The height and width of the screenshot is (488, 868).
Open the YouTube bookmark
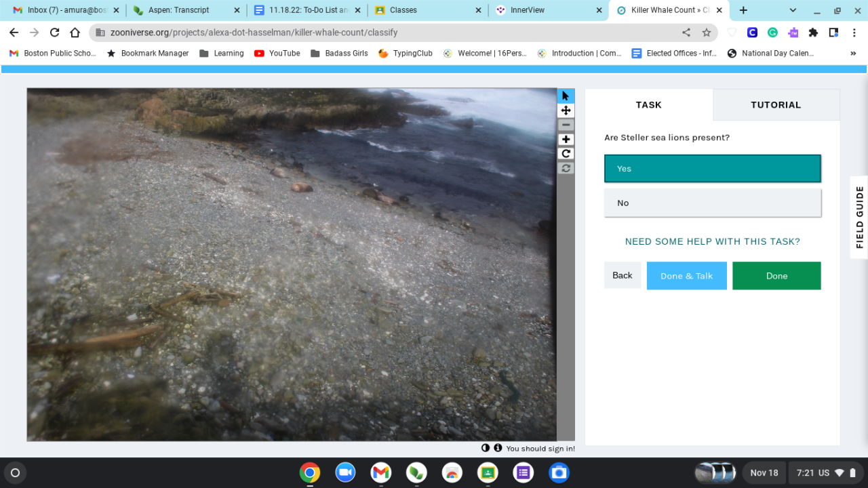[277, 54]
